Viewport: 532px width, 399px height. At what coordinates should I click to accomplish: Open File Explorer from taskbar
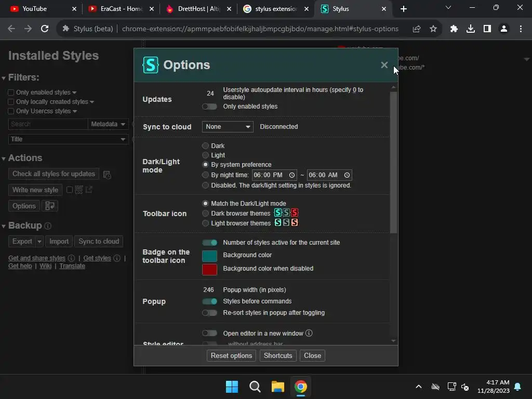(x=278, y=387)
